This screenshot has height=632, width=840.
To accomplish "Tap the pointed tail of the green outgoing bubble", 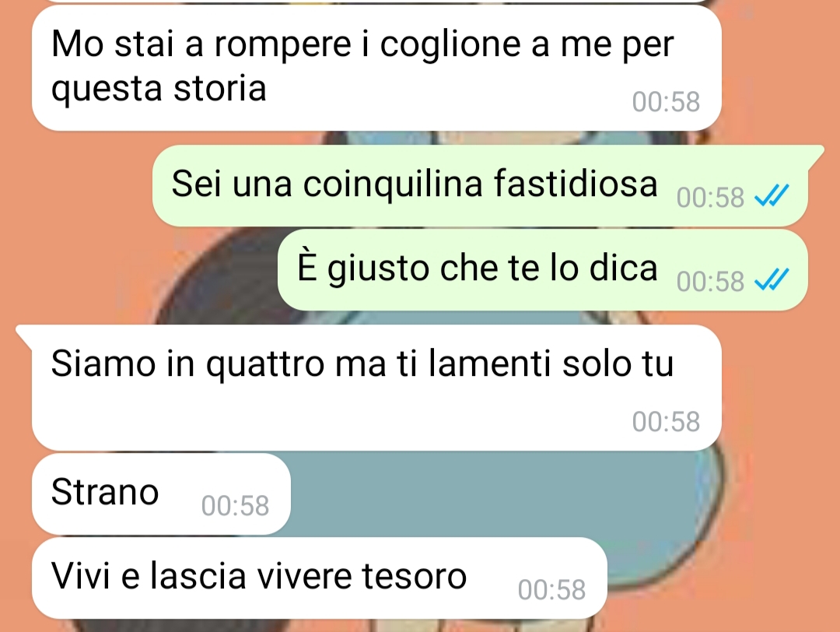I will pos(815,153).
